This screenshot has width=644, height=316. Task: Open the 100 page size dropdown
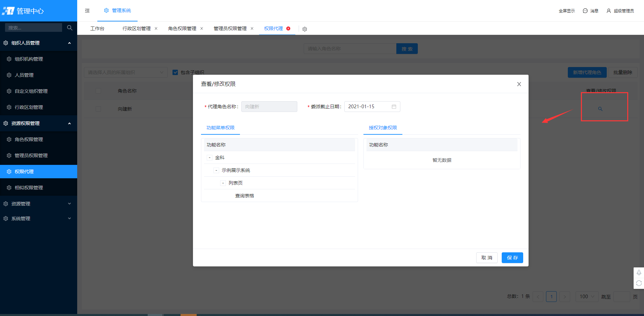[x=587, y=297]
